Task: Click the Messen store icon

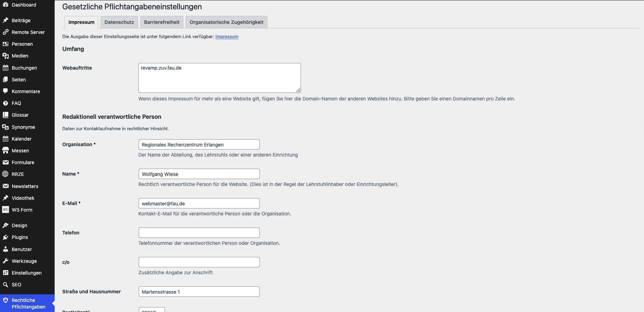Action: 6,151
